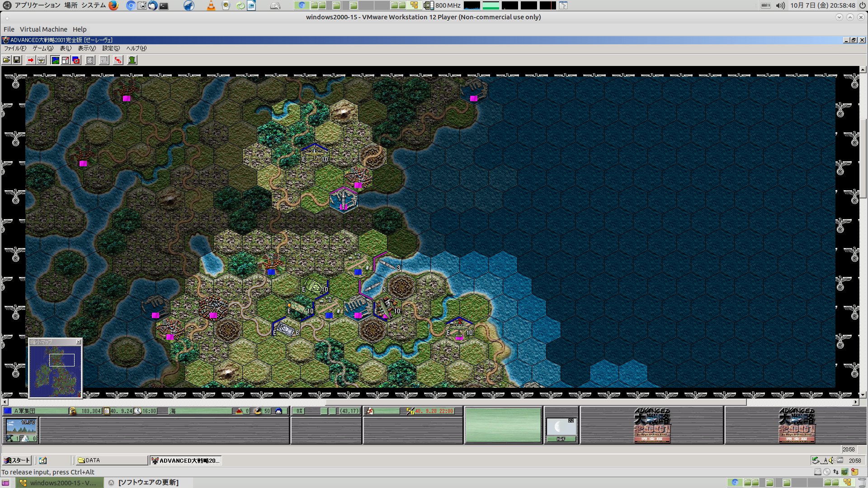This screenshot has height=488, width=868.
Task: Open the ファイル(F) menu
Action: 15,48
